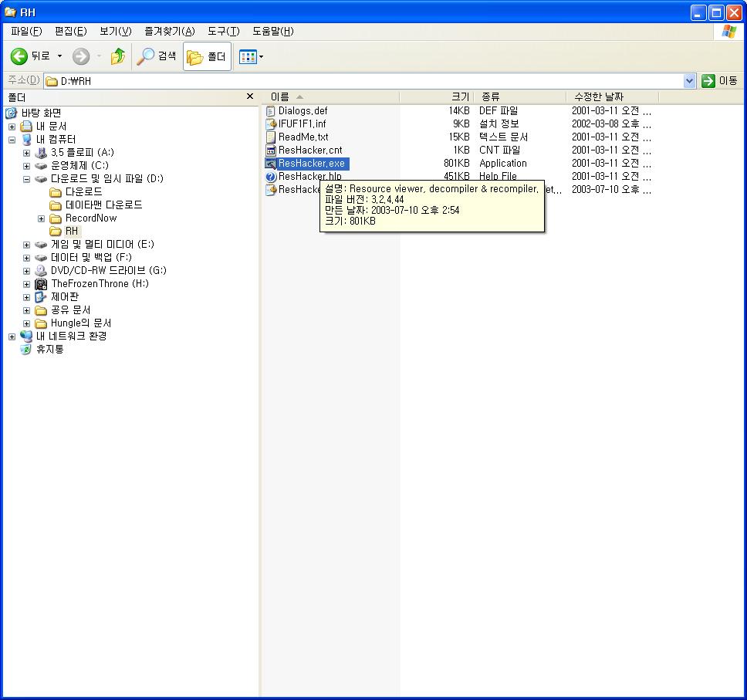Select TheFrozenThrone (H:) drive icon
The height and width of the screenshot is (700, 747).
(41, 284)
